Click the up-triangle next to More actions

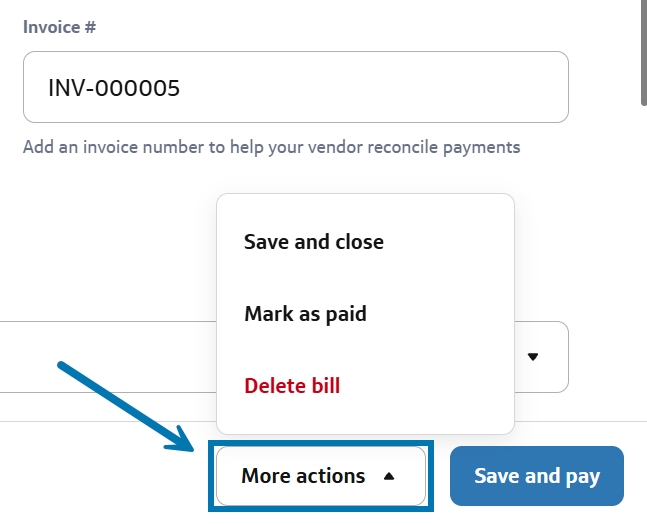389,477
